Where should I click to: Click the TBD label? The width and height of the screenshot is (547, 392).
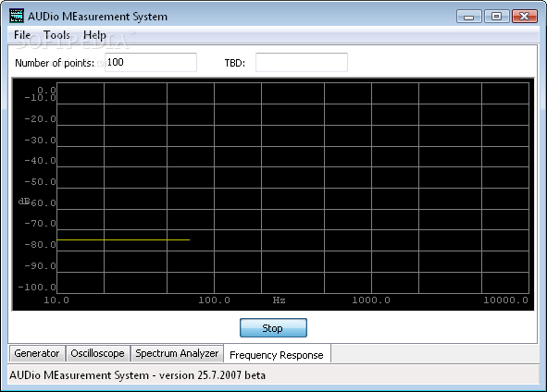click(235, 63)
